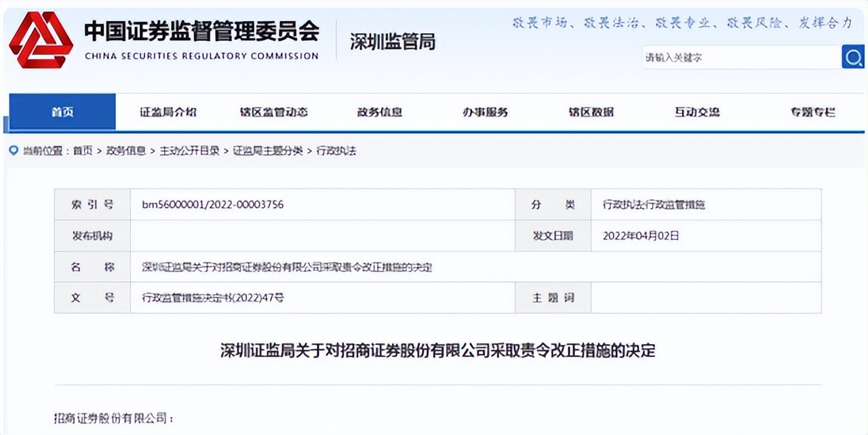Screen dimensions: 868x435
Task: Select index number bm56000001/2022-00003756
Action: tap(213, 205)
